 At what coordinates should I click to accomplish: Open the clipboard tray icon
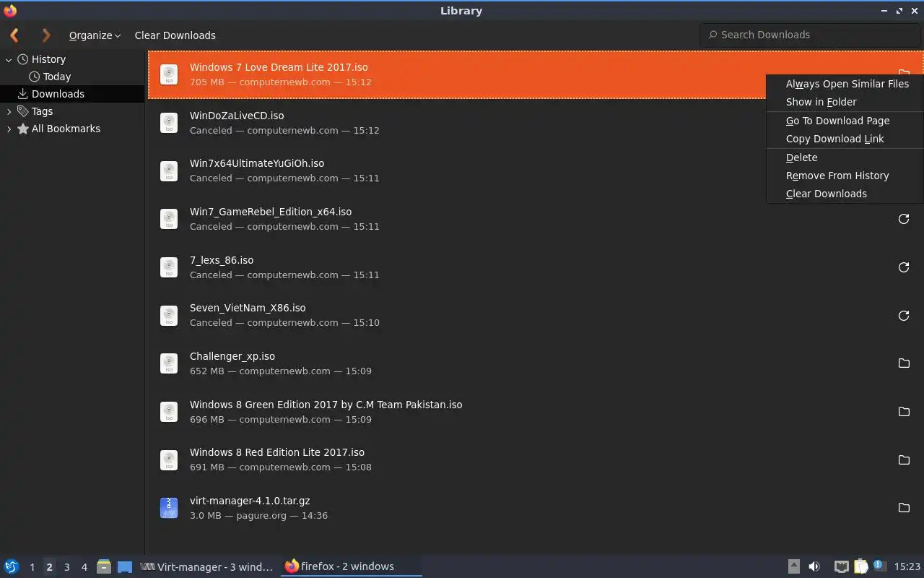860,566
